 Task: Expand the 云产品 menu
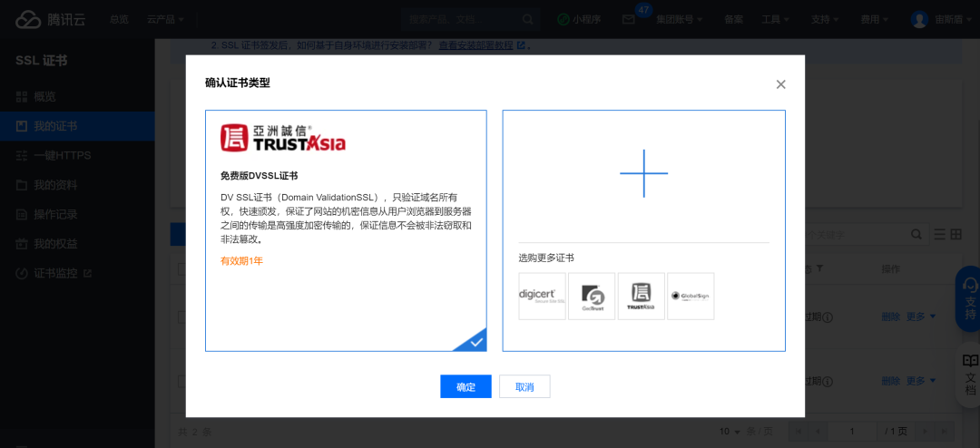(x=166, y=19)
